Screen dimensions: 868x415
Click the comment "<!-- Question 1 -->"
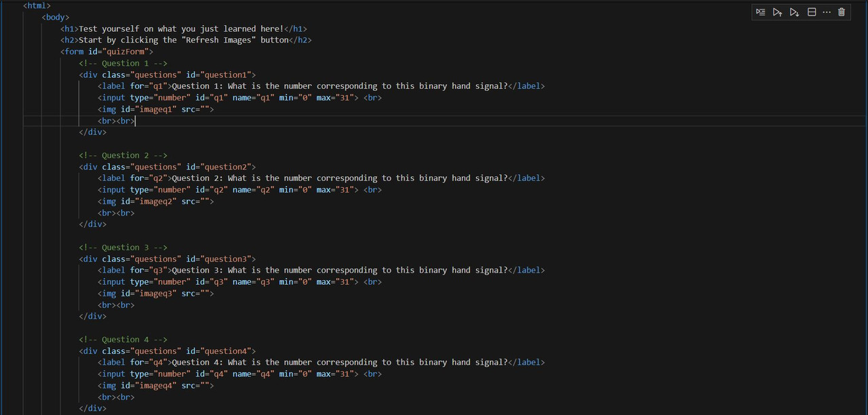coord(123,63)
